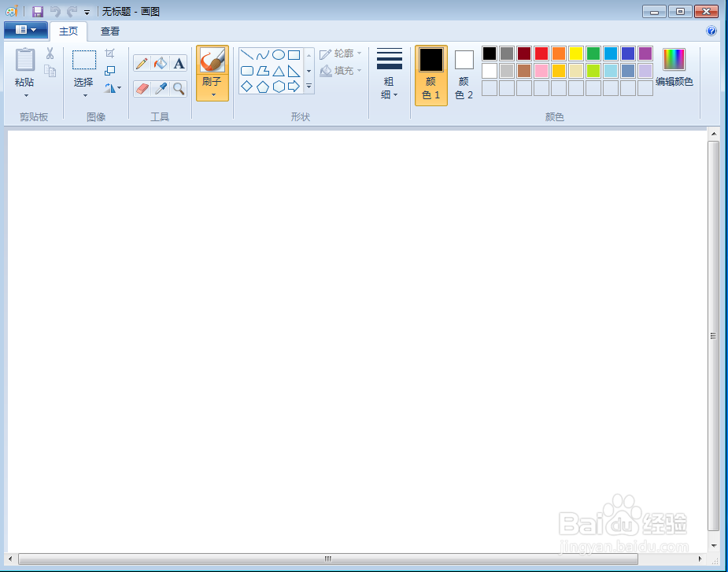
Task: Click the Save icon in title bar
Action: tap(38, 12)
